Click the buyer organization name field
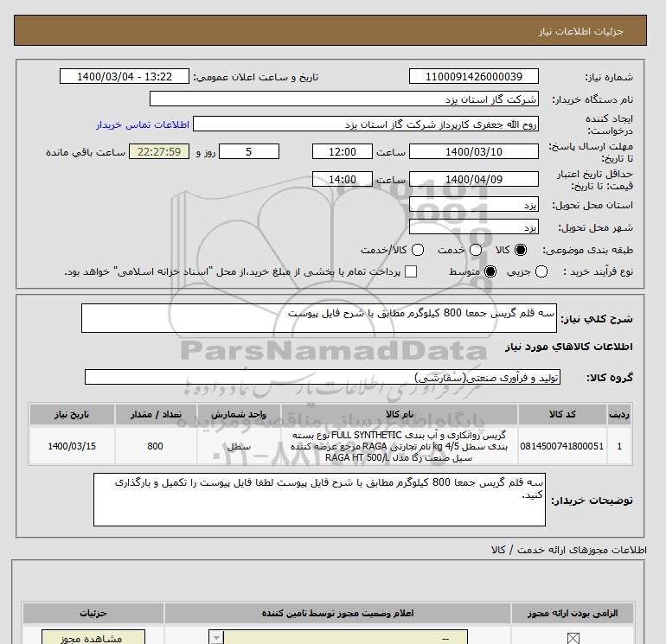Screen dimensions: 666x644 [344, 99]
